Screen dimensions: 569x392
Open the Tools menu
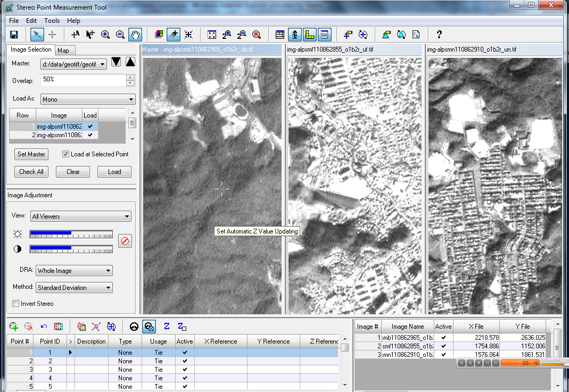(52, 21)
